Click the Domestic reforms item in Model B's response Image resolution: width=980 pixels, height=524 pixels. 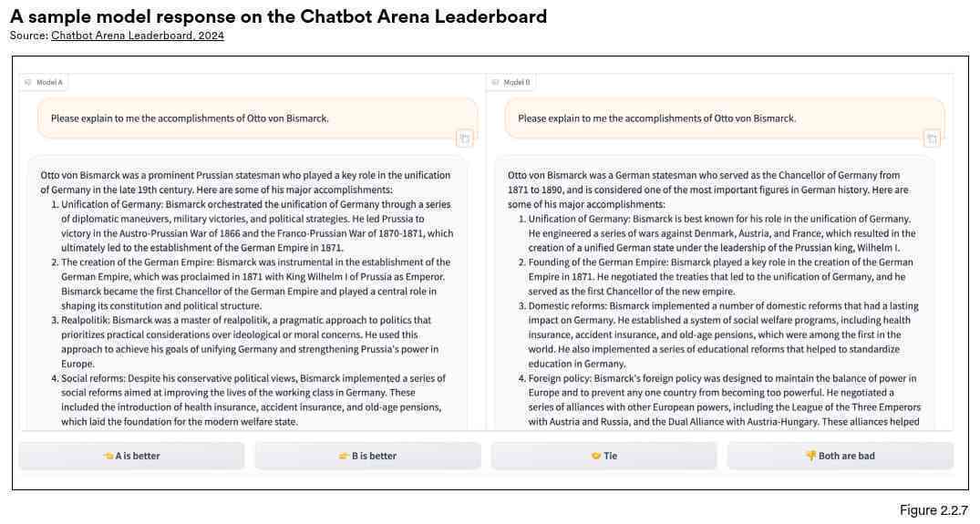pyautogui.click(x=718, y=334)
